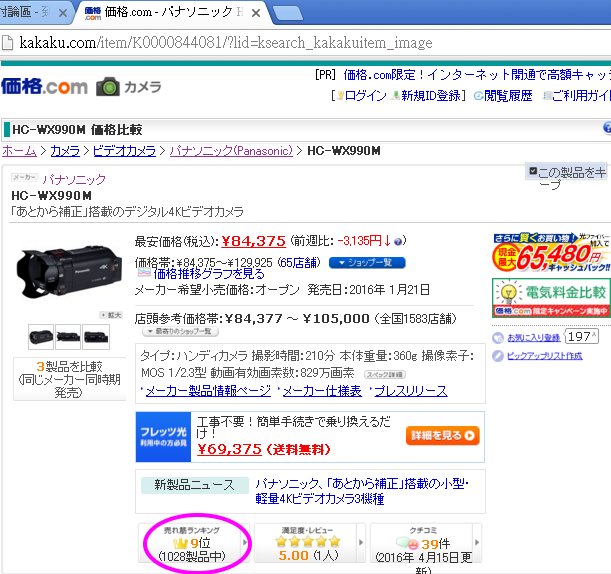Open プレスリリース link
611x574 pixels.
pyautogui.click(x=411, y=391)
